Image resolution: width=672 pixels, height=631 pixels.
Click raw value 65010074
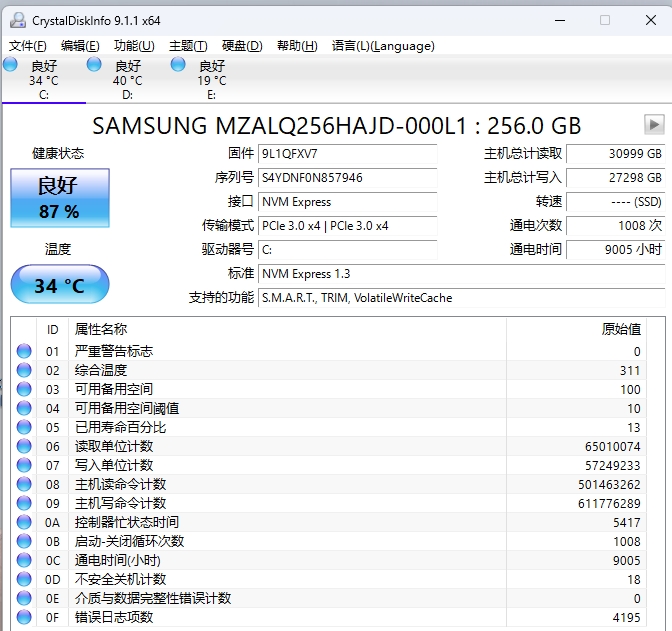click(612, 446)
